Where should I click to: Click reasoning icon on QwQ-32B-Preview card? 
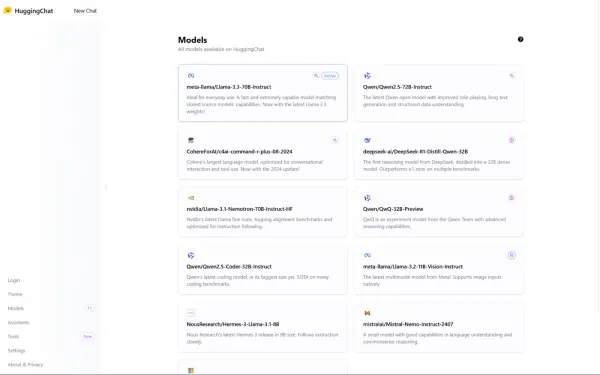[512, 198]
